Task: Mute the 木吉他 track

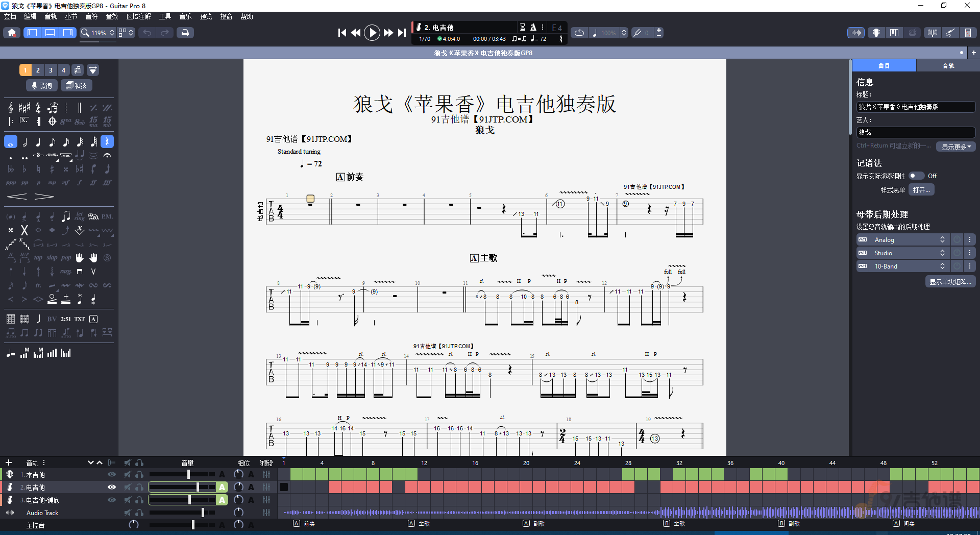Action: (128, 474)
